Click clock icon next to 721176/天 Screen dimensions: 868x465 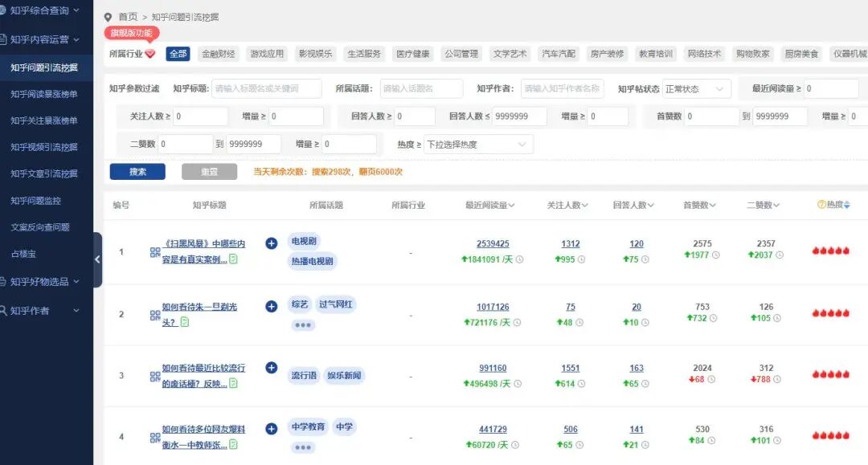517,322
